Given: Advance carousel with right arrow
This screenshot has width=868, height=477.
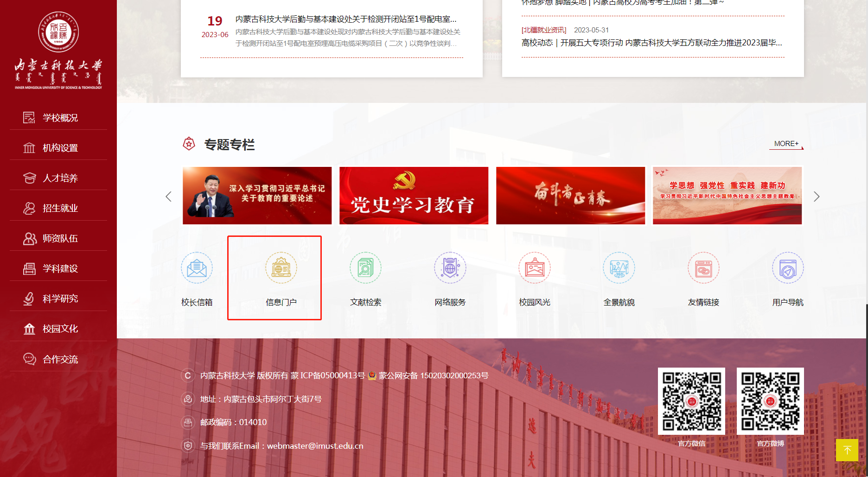Looking at the screenshot, I should point(816,196).
